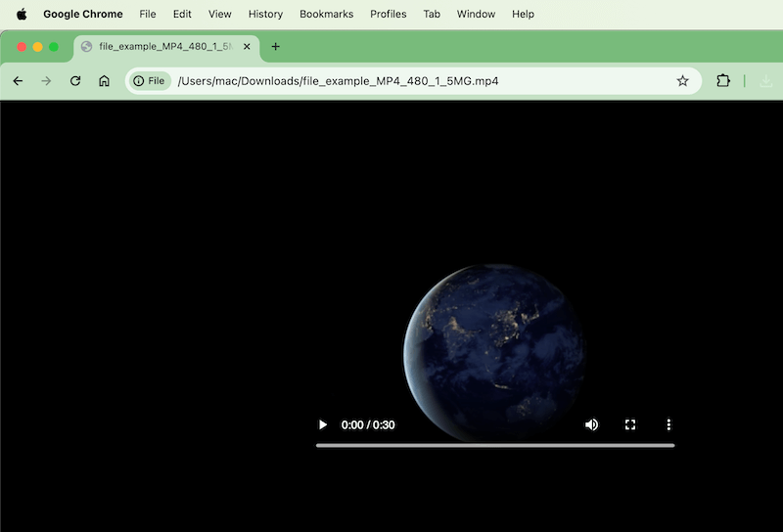Viewport: 783px width, 532px height.
Task: Select the file_example_MP4 browser tab
Action: point(166,47)
